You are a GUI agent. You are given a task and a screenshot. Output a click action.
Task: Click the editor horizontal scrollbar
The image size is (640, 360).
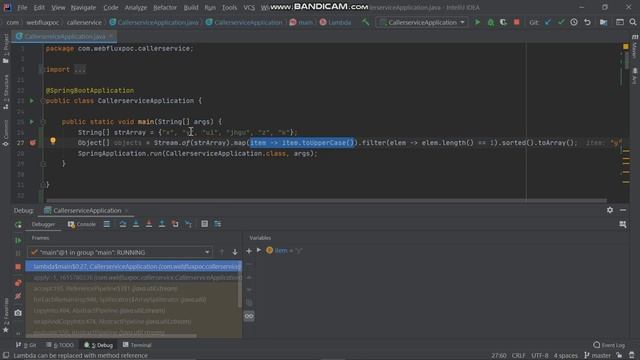[326, 200]
